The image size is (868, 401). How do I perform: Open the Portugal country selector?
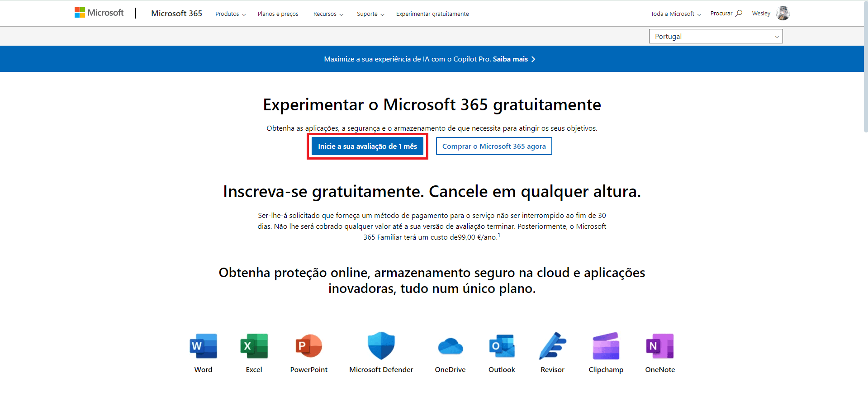[716, 36]
